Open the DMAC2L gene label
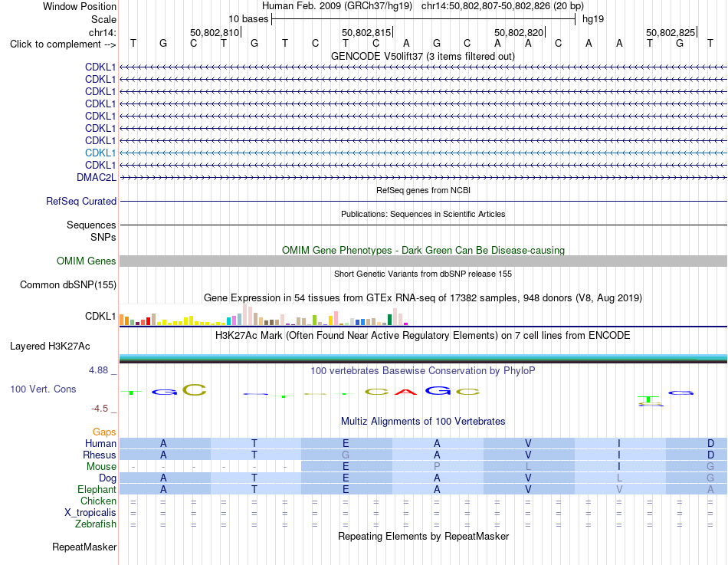Image resolution: width=728 pixels, height=565 pixels. click(x=97, y=178)
